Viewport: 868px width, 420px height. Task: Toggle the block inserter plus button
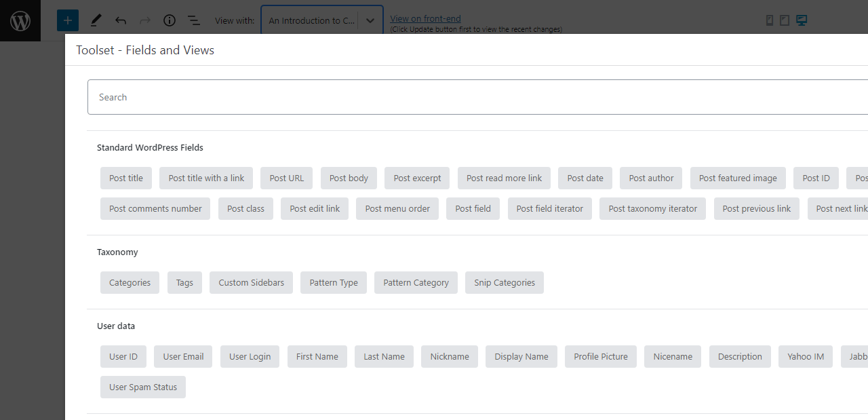(68, 20)
